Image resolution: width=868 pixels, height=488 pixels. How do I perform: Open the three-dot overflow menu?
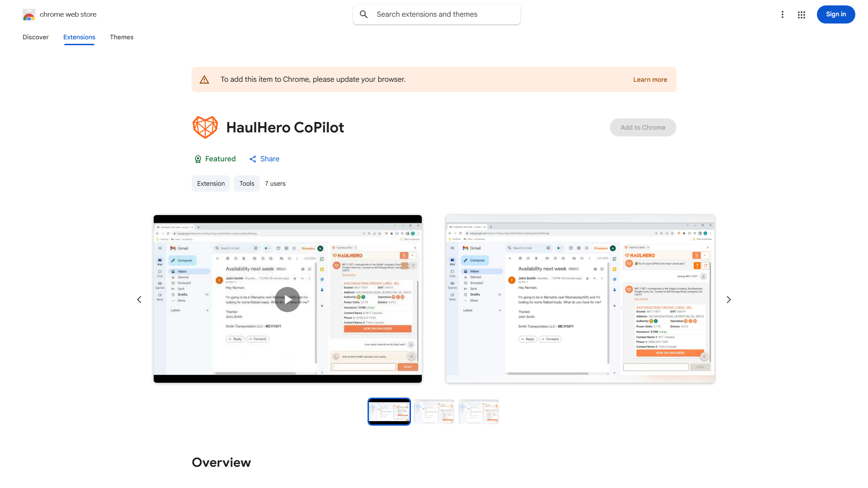(783, 14)
